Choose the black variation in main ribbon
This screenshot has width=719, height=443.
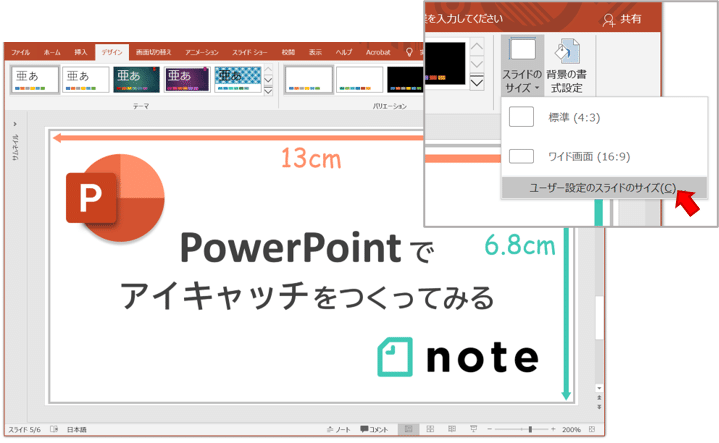tap(405, 79)
